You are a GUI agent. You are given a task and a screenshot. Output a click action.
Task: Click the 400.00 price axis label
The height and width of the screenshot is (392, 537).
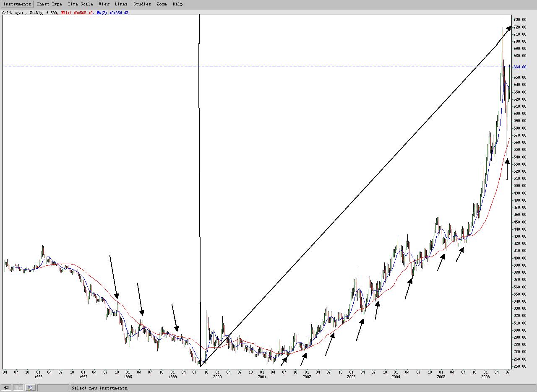tap(520, 258)
